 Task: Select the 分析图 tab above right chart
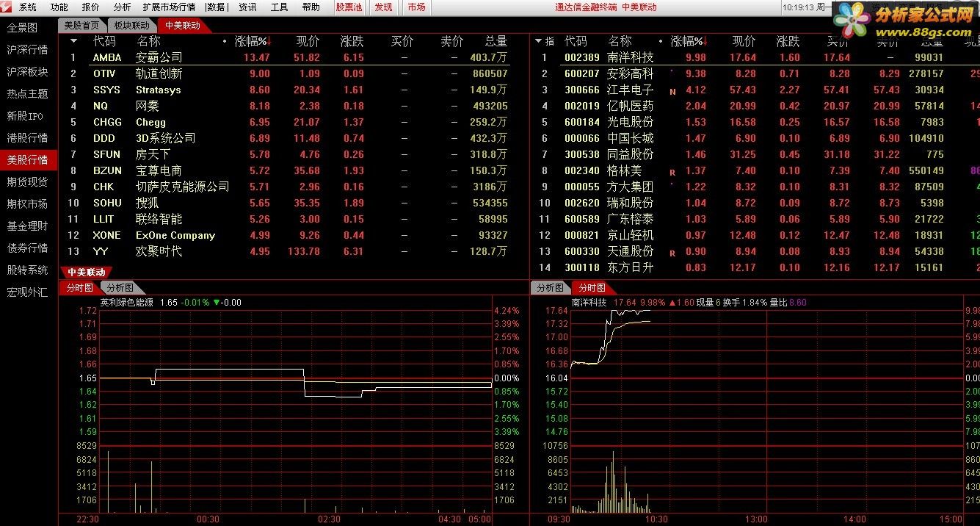pyautogui.click(x=549, y=288)
